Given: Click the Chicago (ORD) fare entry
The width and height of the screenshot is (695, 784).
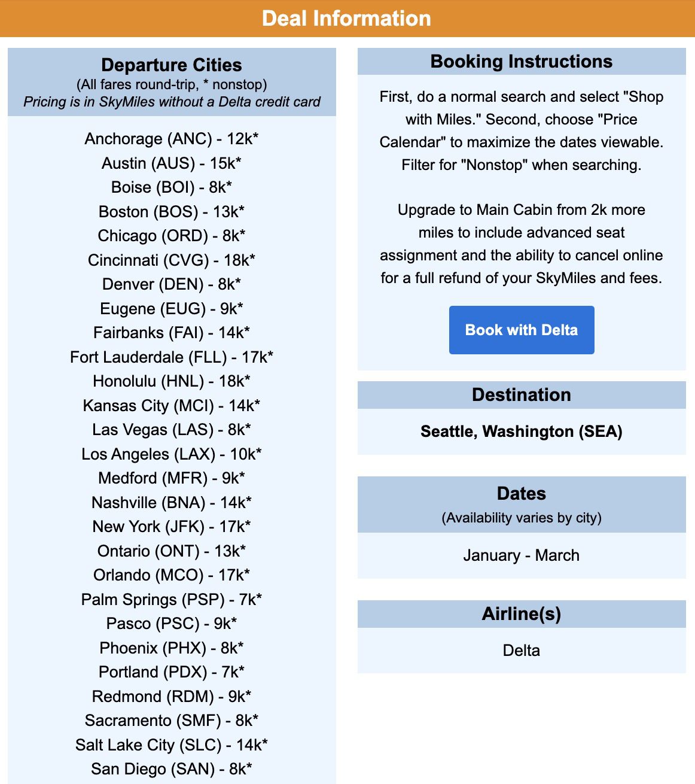Looking at the screenshot, I should tap(172, 236).
